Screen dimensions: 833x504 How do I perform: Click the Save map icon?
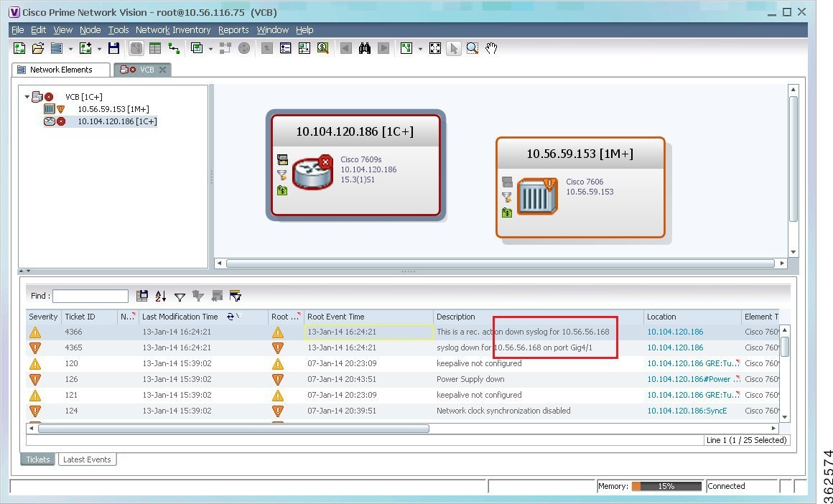[x=113, y=48]
